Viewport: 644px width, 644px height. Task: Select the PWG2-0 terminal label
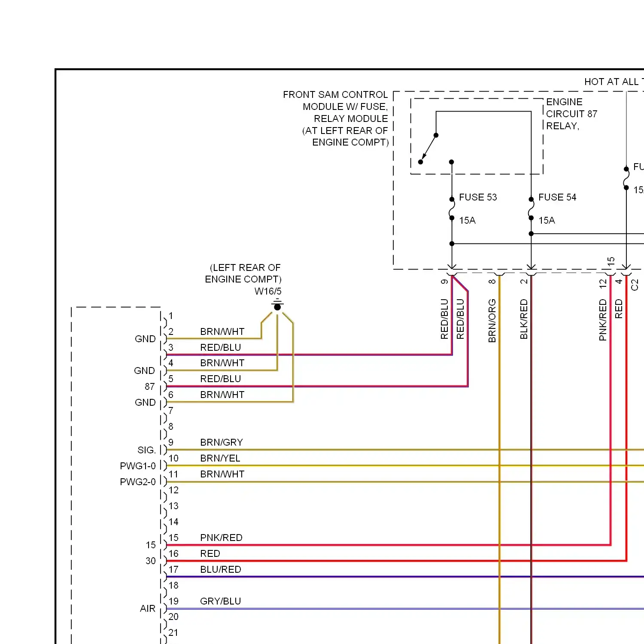click(138, 482)
